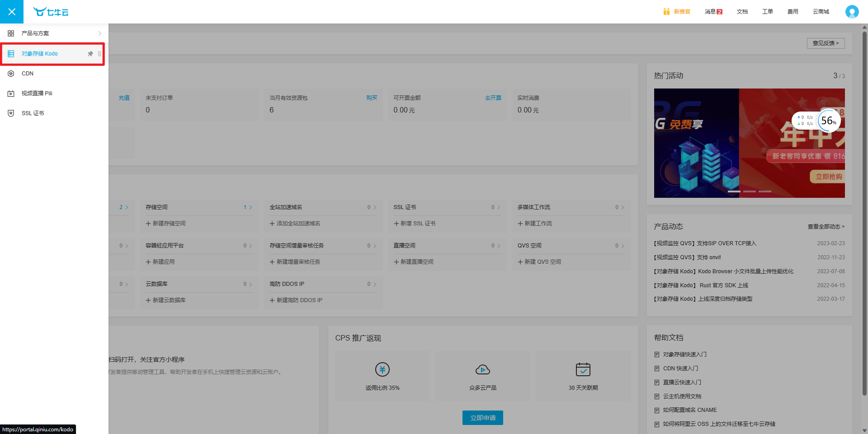Open 视频直播 Pili in sidebar
Image resolution: width=868 pixels, height=434 pixels.
coord(54,93)
